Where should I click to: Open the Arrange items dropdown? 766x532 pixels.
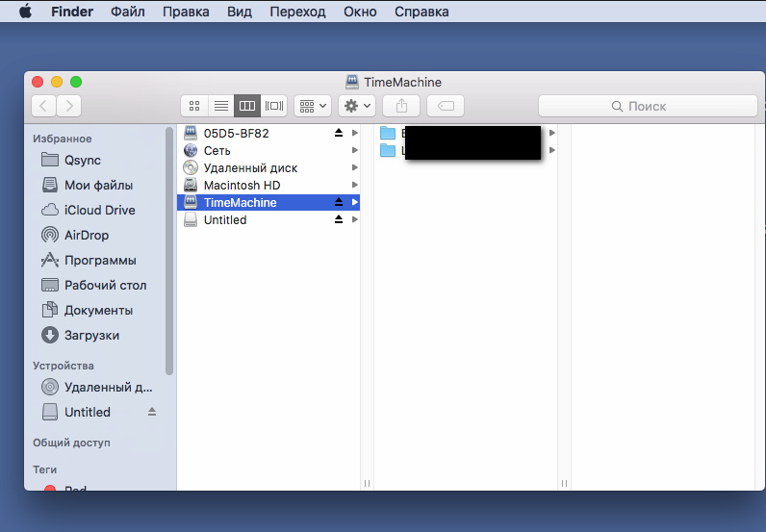tap(312, 106)
